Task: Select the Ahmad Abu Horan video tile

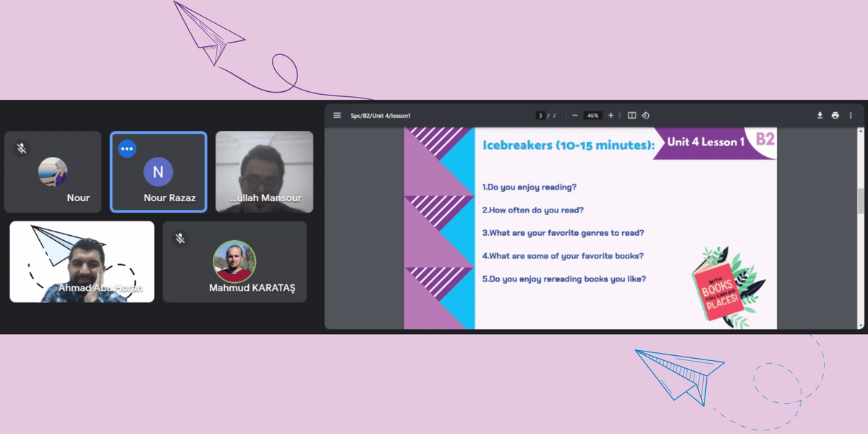Action: (82, 261)
